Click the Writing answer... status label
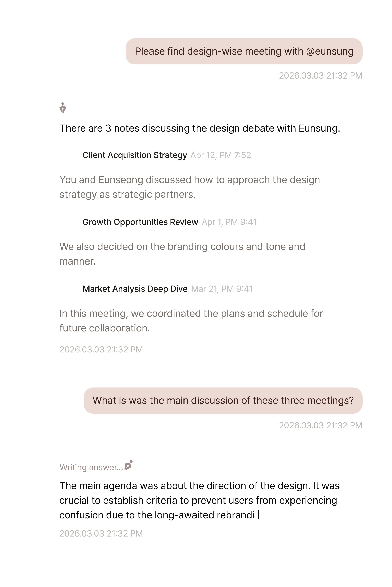This screenshot has height=587, width=392. click(92, 467)
